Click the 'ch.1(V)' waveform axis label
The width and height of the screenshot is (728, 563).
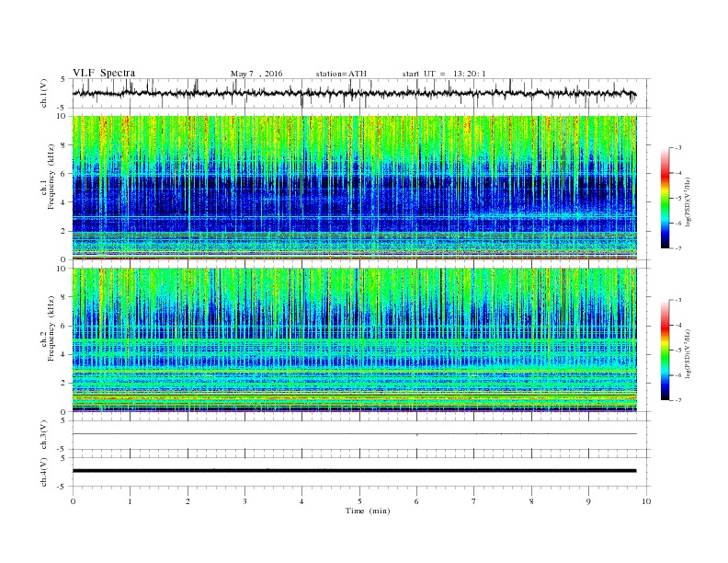[x=44, y=93]
